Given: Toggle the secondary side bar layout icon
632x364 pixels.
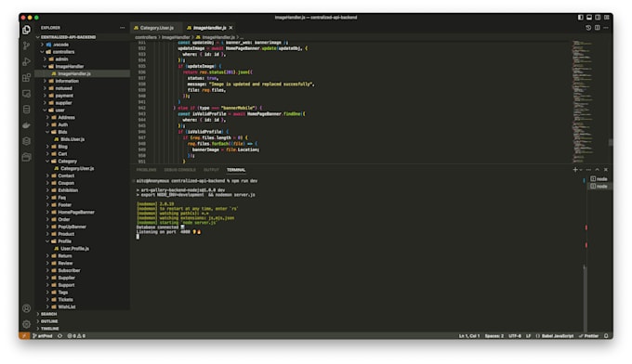Looking at the screenshot, I should (x=598, y=18).
